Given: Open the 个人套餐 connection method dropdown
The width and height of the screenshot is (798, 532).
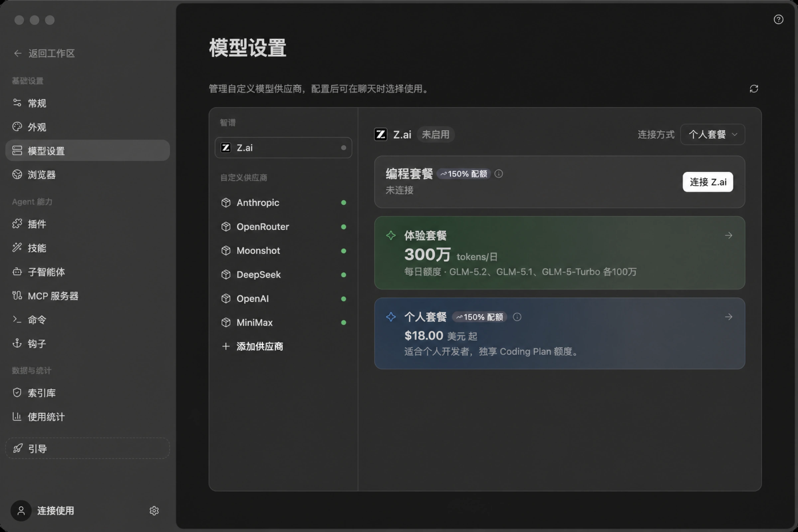Looking at the screenshot, I should (x=713, y=134).
